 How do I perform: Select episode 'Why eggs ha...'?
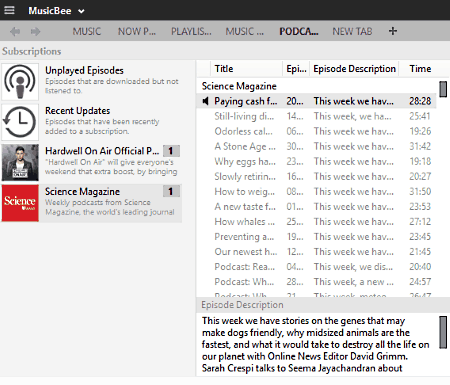click(x=245, y=161)
